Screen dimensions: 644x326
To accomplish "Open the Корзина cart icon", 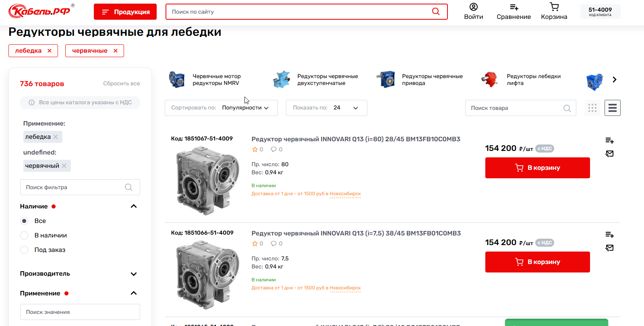I will tap(554, 6).
